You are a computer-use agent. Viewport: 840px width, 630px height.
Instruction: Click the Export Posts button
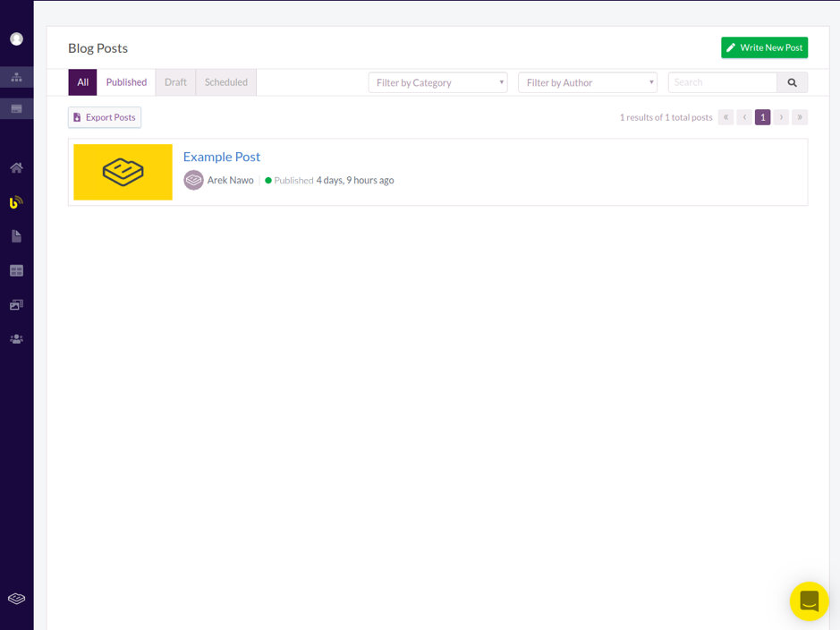coord(104,116)
